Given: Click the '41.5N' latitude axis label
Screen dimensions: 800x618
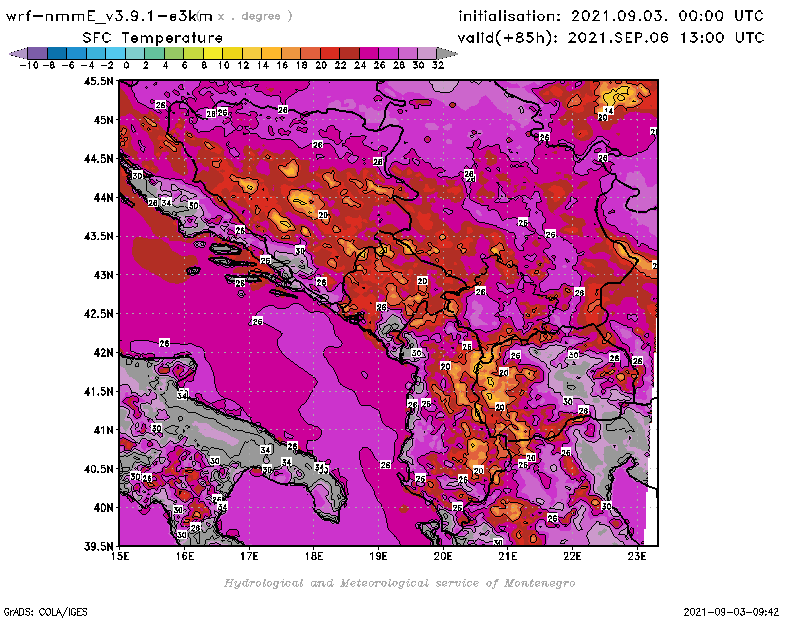Looking at the screenshot, I should coord(99,391).
